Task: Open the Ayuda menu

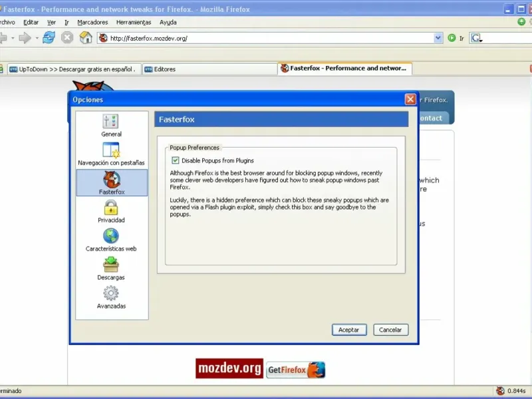Action: coord(168,23)
